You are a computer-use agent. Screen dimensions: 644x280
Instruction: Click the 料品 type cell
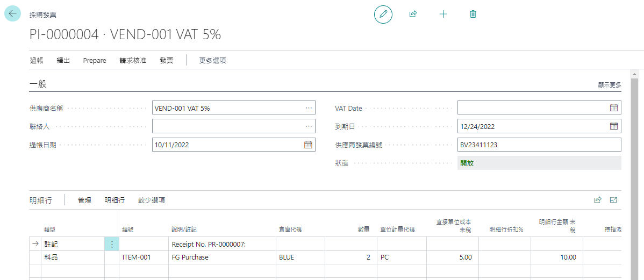point(73,257)
